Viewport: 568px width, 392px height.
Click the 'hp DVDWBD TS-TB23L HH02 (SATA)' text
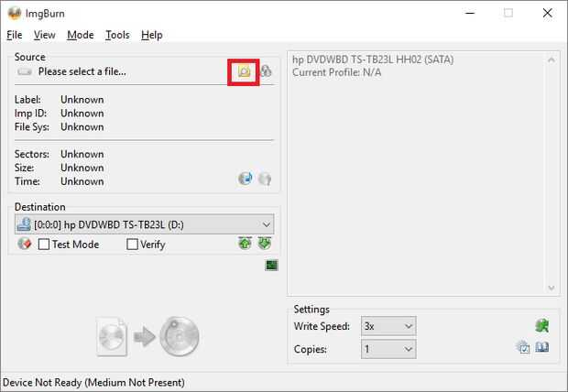click(373, 60)
